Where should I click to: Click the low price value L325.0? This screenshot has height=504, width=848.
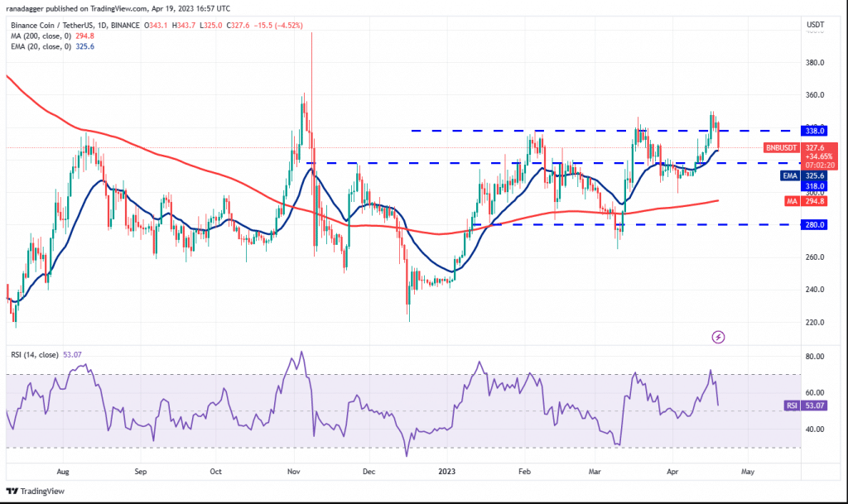click(211, 26)
